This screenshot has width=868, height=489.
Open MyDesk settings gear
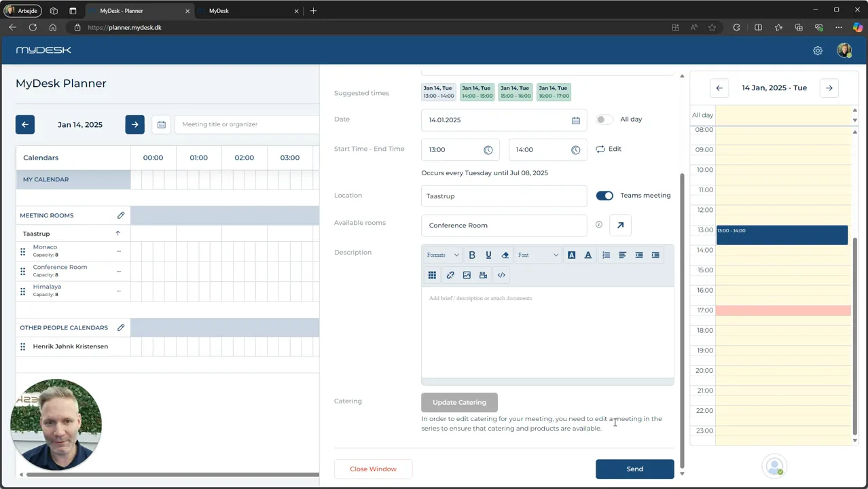[818, 51]
